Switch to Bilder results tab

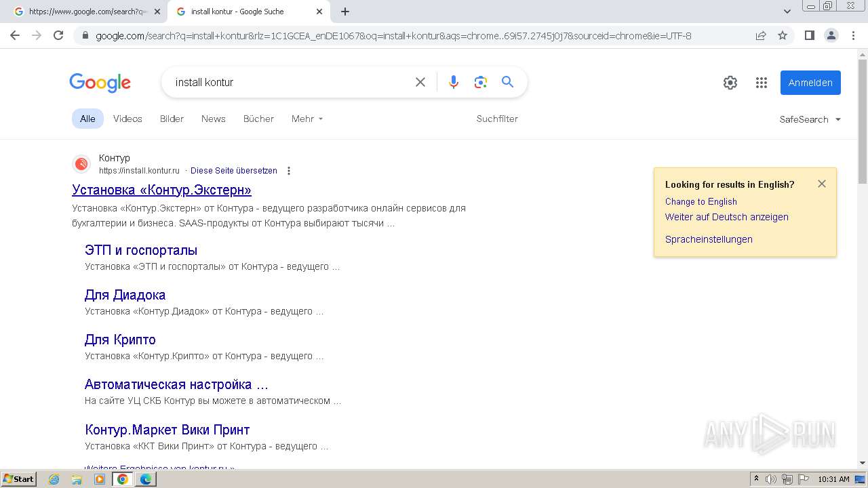172,119
